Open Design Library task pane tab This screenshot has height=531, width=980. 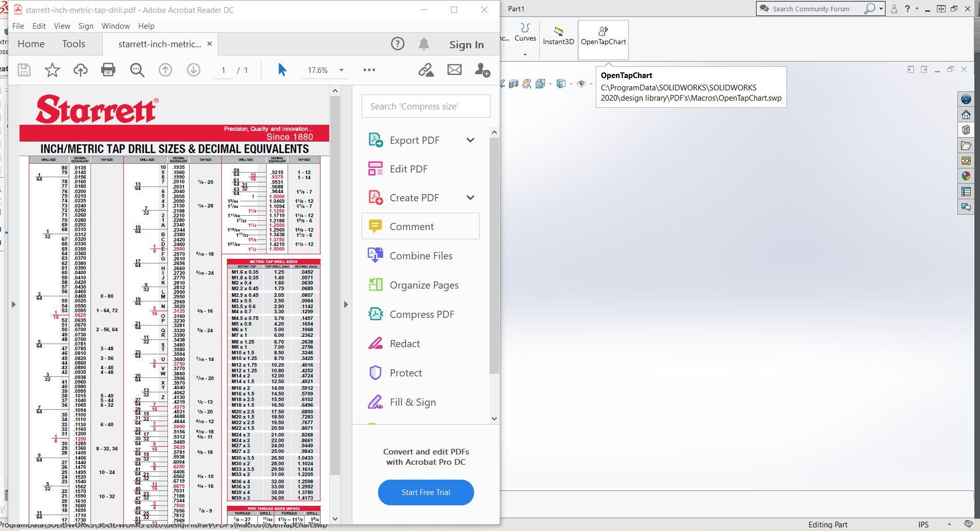[x=966, y=130]
